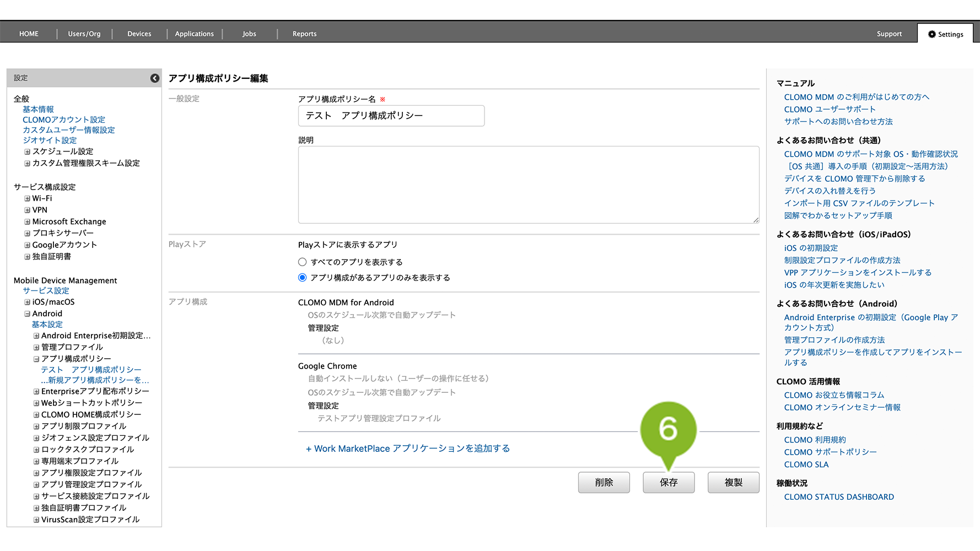Viewport: 980px width, 551px height.
Task: Expand Microsoft Exchange node
Action: click(27, 222)
